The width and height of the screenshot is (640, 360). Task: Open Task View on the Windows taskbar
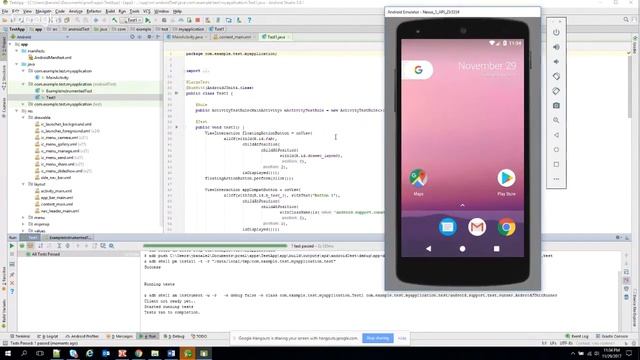coord(40,353)
